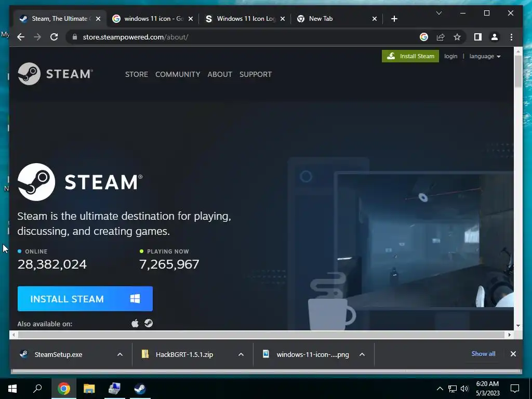Switch to windows 11 icon Google tab

153,19
